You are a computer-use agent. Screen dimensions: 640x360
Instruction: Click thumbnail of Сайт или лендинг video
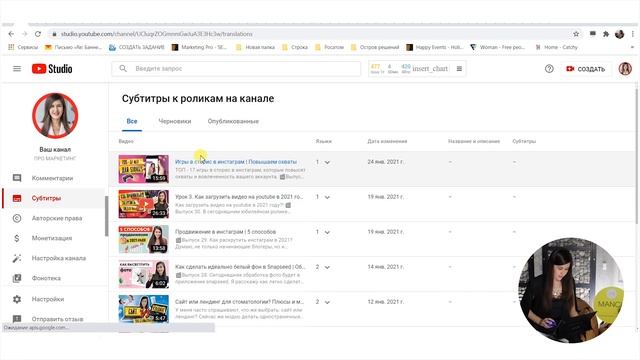(x=143, y=309)
